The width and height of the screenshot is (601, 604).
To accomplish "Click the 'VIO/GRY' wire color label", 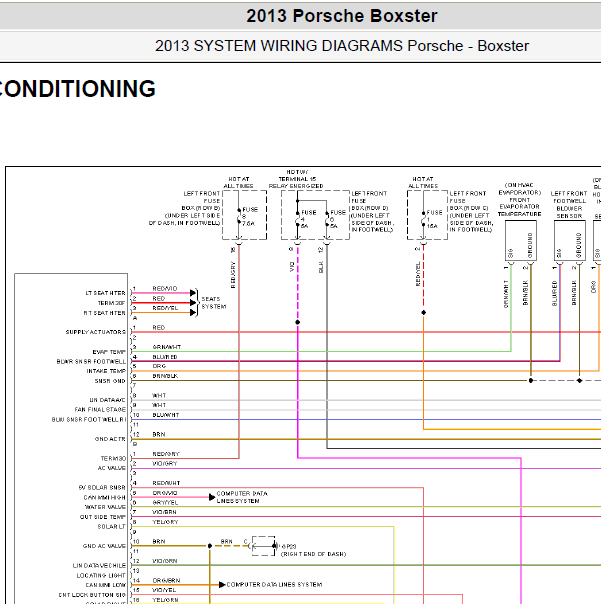I will [165, 464].
